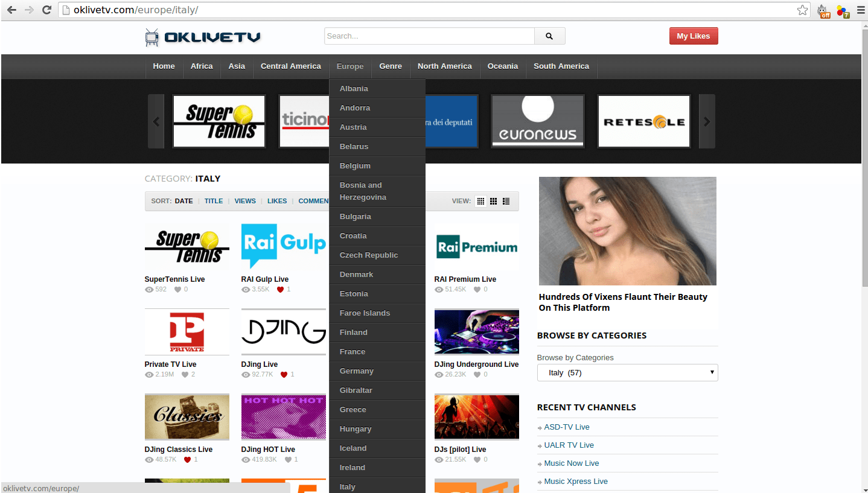
Task: Sort channels by Likes
Action: 277,201
